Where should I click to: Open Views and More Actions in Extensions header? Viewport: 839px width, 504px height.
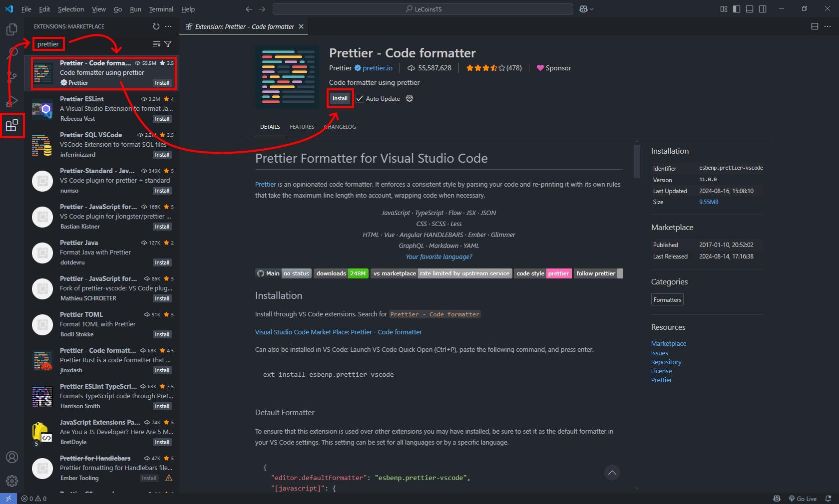(x=168, y=26)
